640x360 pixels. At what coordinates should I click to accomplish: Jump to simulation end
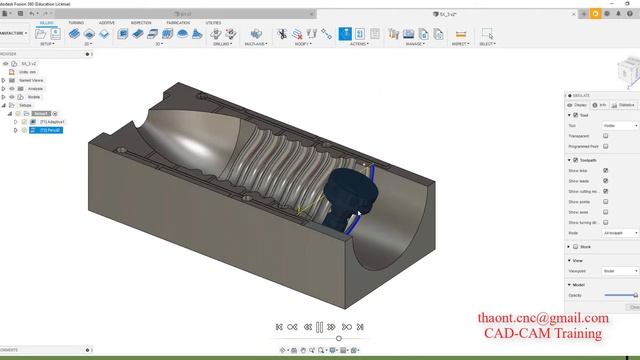click(360, 327)
